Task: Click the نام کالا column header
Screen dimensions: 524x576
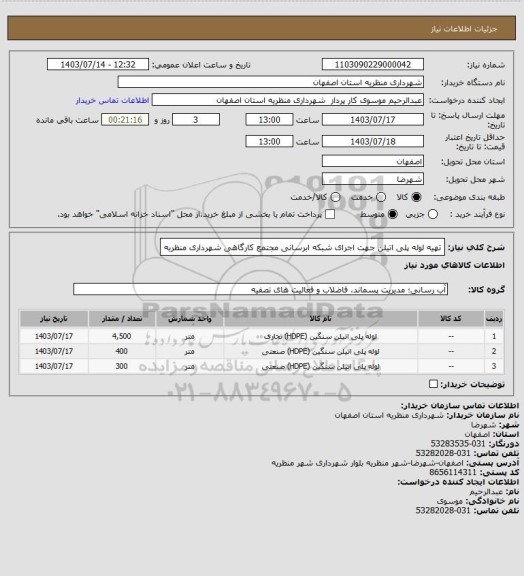Action: pos(320,318)
